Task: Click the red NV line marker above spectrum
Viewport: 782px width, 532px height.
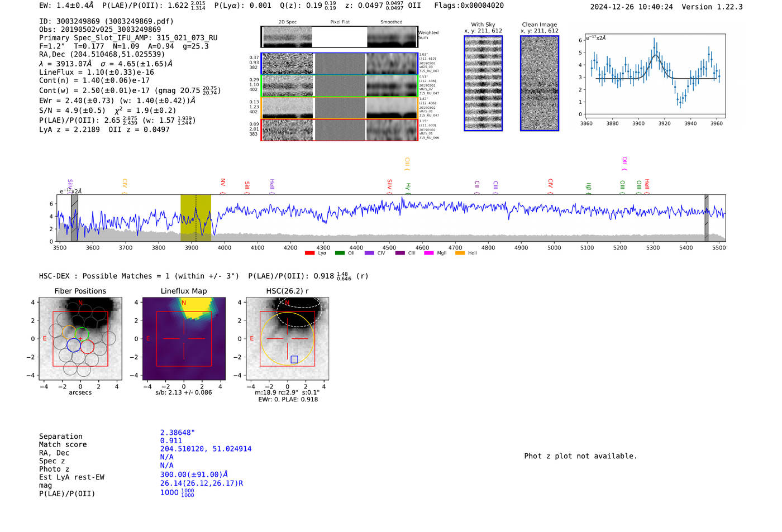Action: pos(223,183)
